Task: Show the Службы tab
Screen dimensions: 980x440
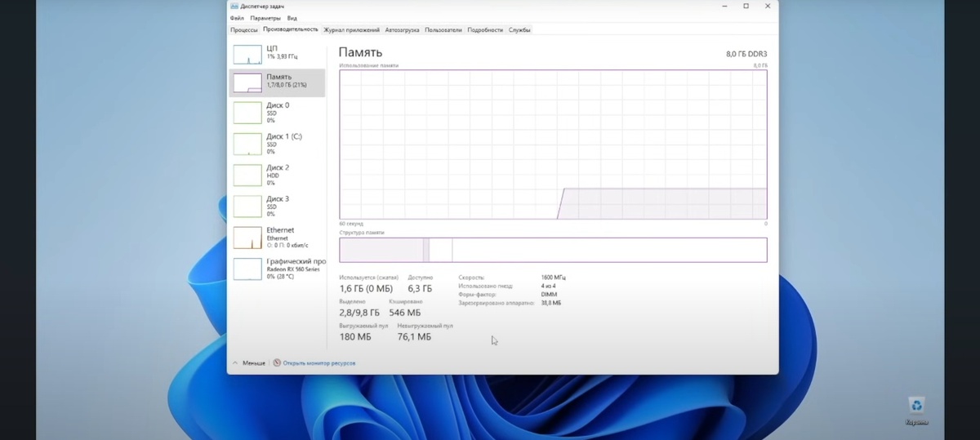Action: click(x=519, y=29)
